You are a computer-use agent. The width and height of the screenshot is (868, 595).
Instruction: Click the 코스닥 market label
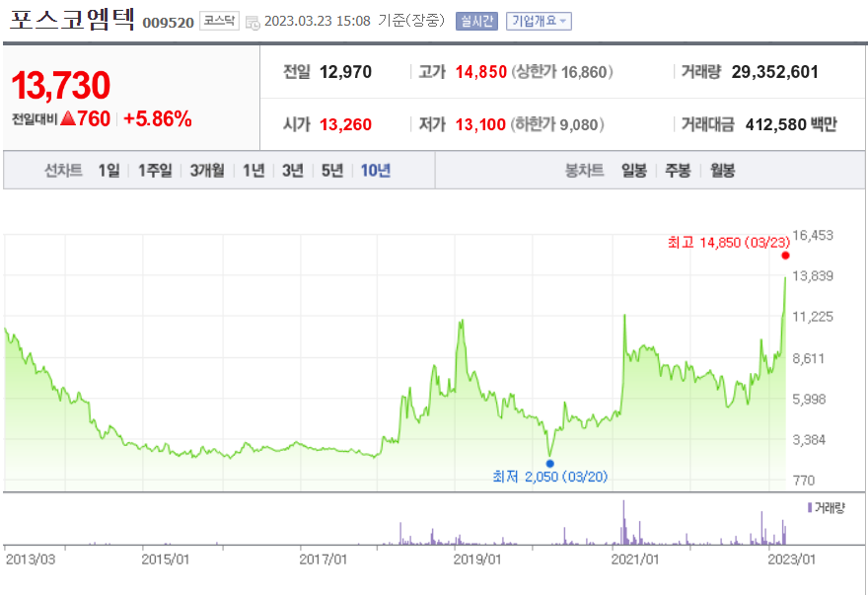pos(219,21)
